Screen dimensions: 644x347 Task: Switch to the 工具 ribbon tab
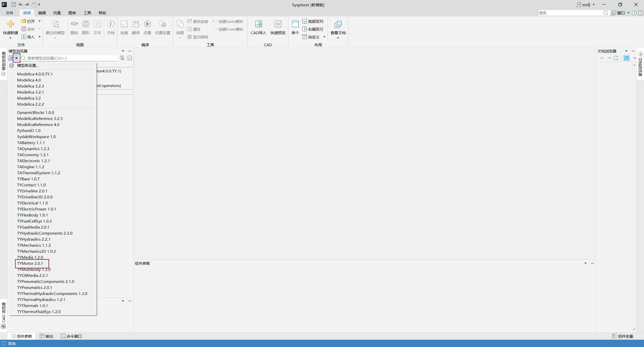coord(87,13)
